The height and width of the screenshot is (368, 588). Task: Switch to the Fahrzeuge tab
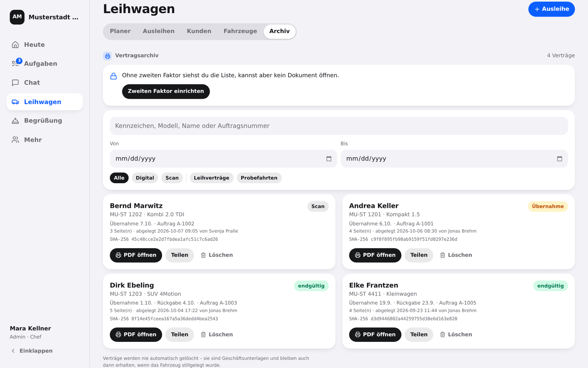pyautogui.click(x=240, y=31)
